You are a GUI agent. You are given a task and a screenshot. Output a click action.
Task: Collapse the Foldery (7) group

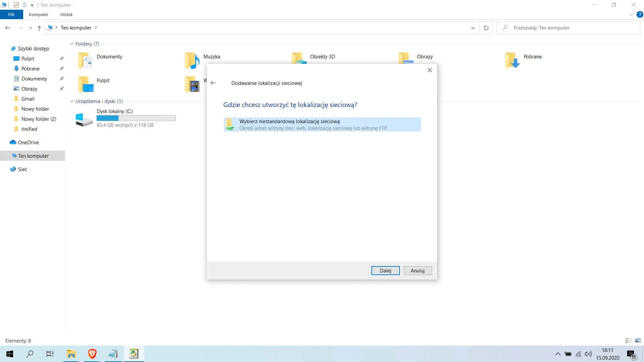[x=72, y=44]
